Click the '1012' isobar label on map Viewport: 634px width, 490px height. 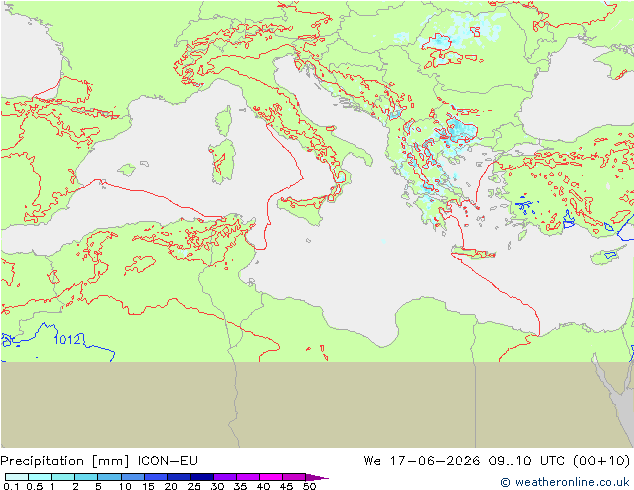pyautogui.click(x=67, y=339)
